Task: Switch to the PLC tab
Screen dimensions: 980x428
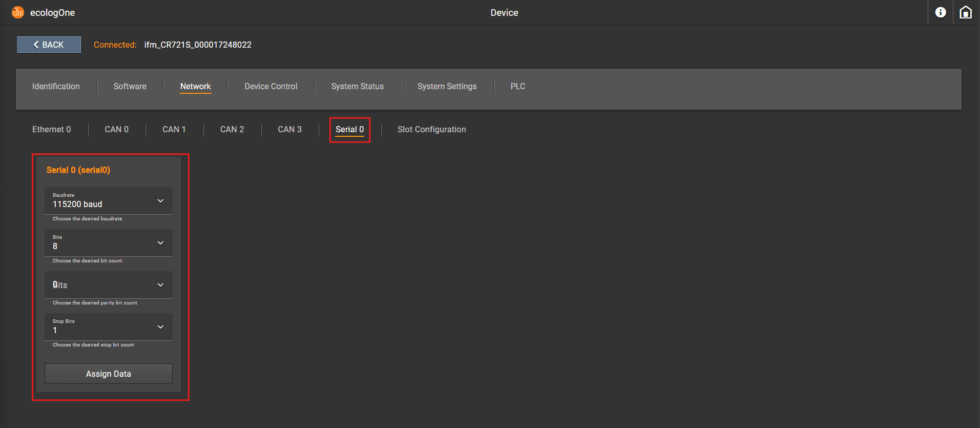Action: pos(518,86)
